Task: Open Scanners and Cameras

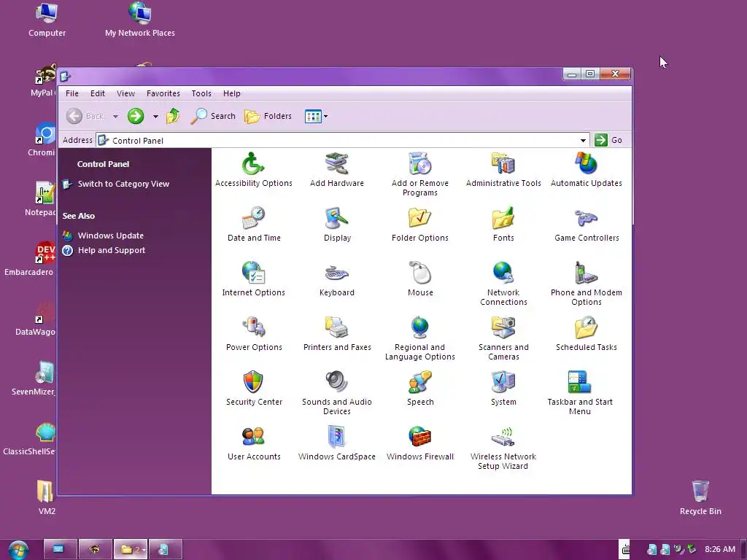Action: point(503,339)
